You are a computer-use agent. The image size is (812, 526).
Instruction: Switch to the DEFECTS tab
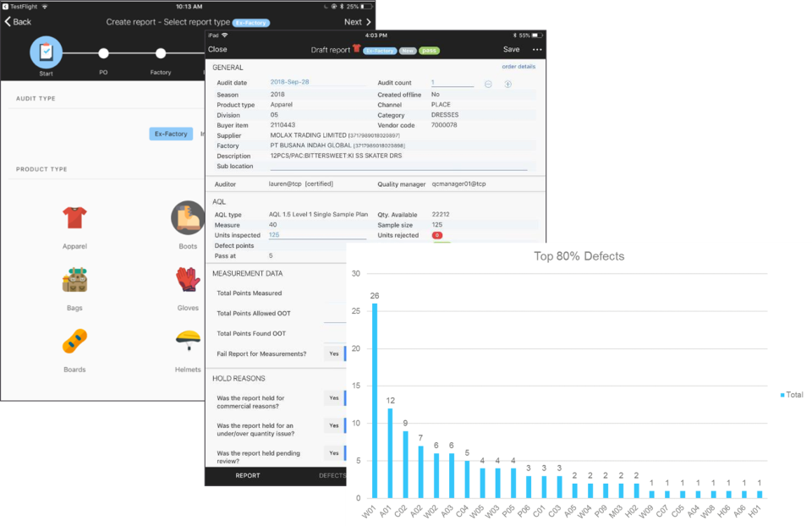pyautogui.click(x=333, y=476)
